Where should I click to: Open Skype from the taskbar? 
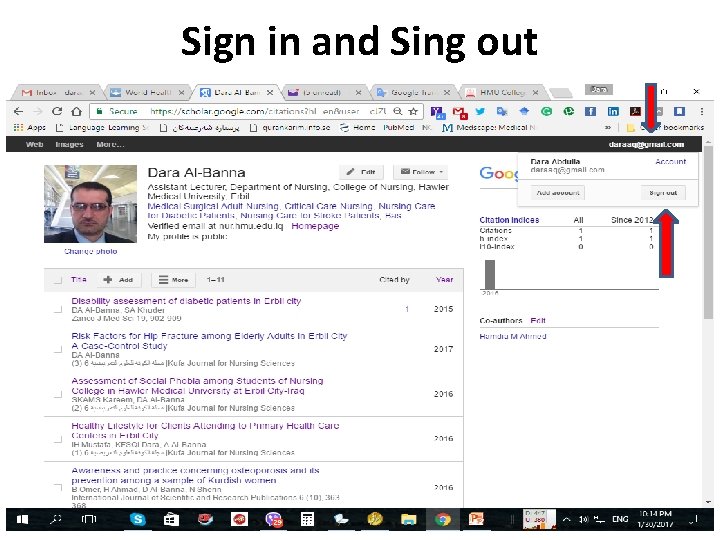[x=137, y=519]
